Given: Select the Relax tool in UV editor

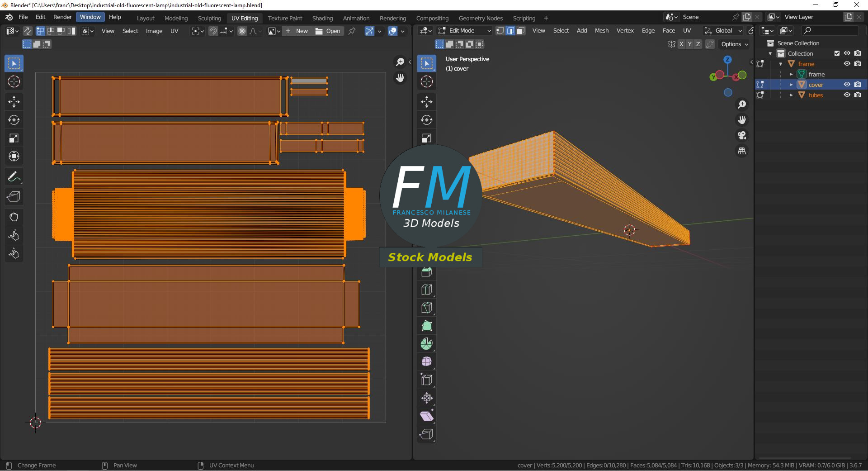Looking at the screenshot, I should pyautogui.click(x=14, y=235).
